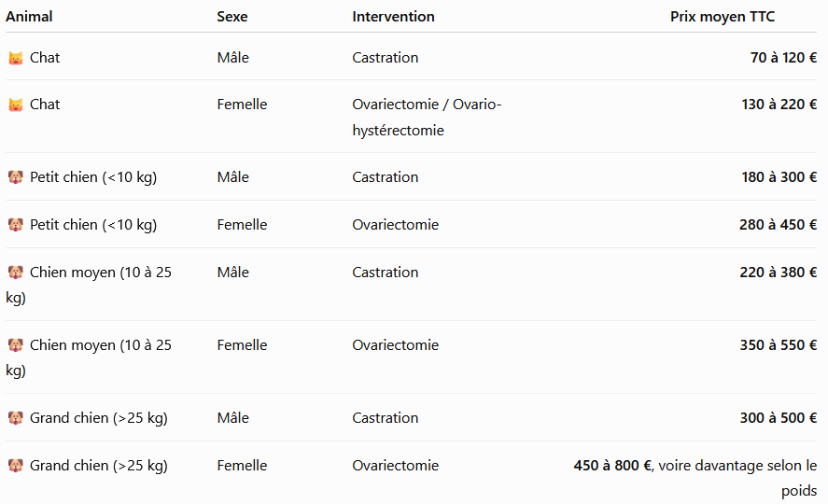Click the 280 à 450 € price
This screenshot has width=828, height=504.
(x=779, y=225)
